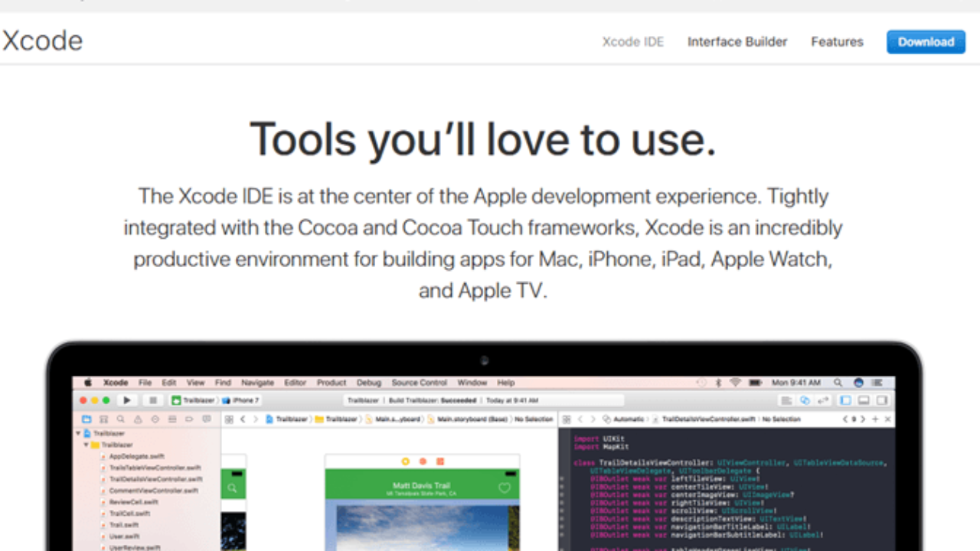This screenshot has height=551, width=980.
Task: Close assistant editor with X icon
Action: pyautogui.click(x=887, y=419)
